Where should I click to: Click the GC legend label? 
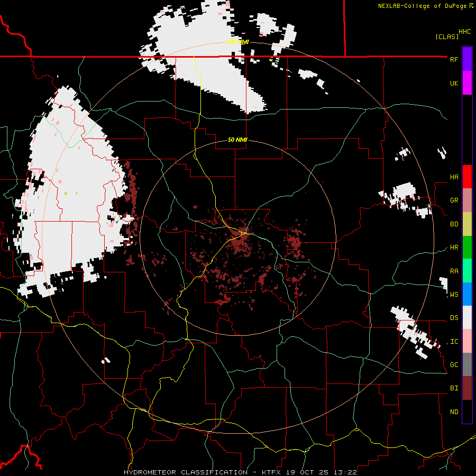pyautogui.click(x=454, y=365)
